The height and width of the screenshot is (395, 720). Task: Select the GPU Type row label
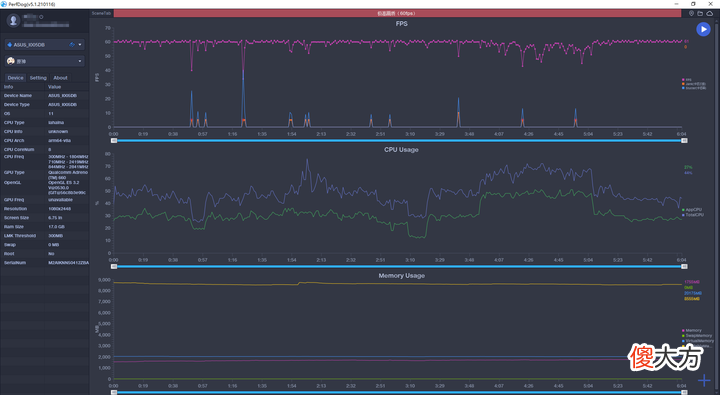click(x=14, y=172)
